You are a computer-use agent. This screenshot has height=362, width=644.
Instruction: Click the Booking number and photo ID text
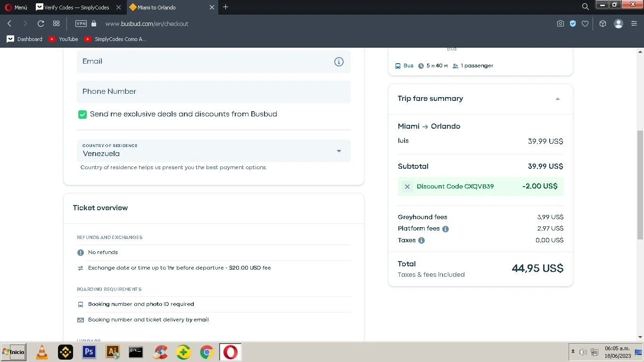(141, 304)
